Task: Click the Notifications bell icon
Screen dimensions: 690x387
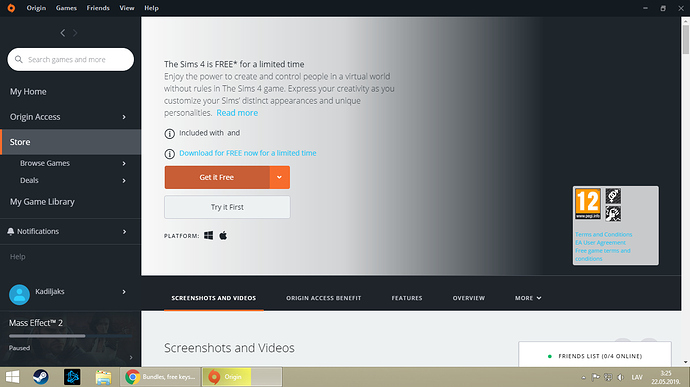Action: [11, 231]
